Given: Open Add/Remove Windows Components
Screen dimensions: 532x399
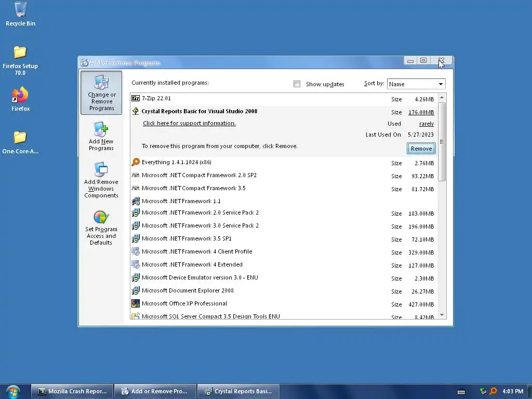Looking at the screenshot, I should pyautogui.click(x=101, y=180).
